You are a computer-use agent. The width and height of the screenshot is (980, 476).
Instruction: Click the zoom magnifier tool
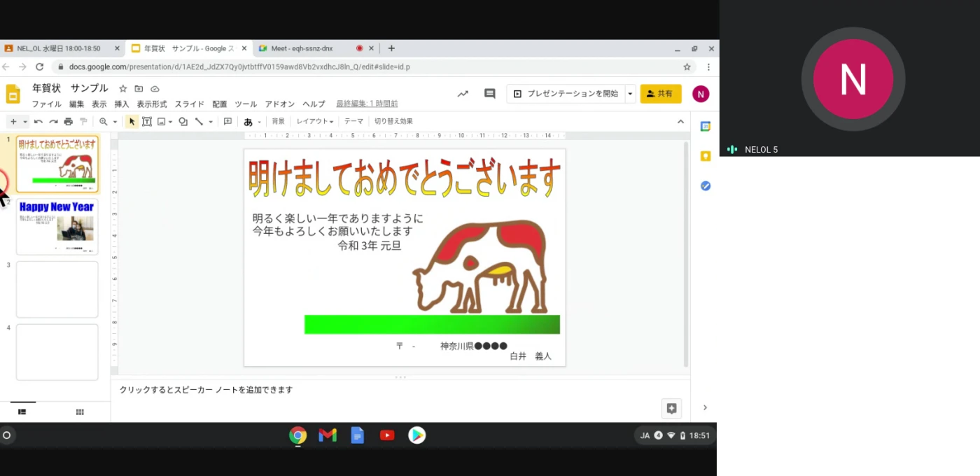coord(104,122)
